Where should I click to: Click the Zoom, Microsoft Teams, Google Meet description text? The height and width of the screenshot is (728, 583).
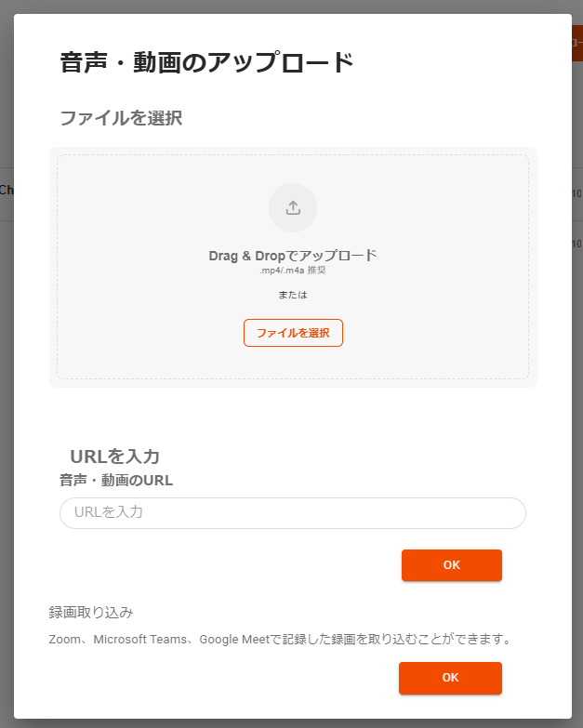click(x=281, y=640)
